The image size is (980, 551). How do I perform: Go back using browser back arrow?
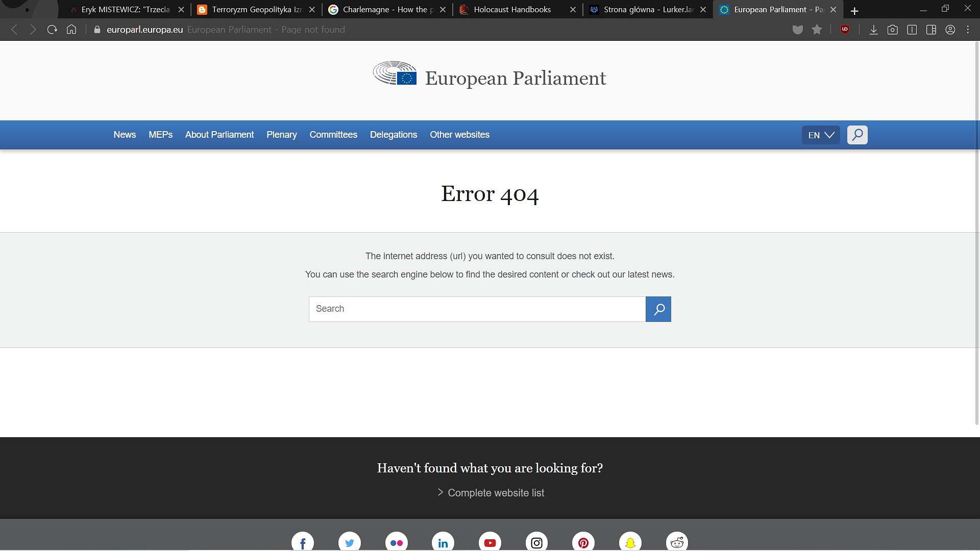click(x=14, y=30)
